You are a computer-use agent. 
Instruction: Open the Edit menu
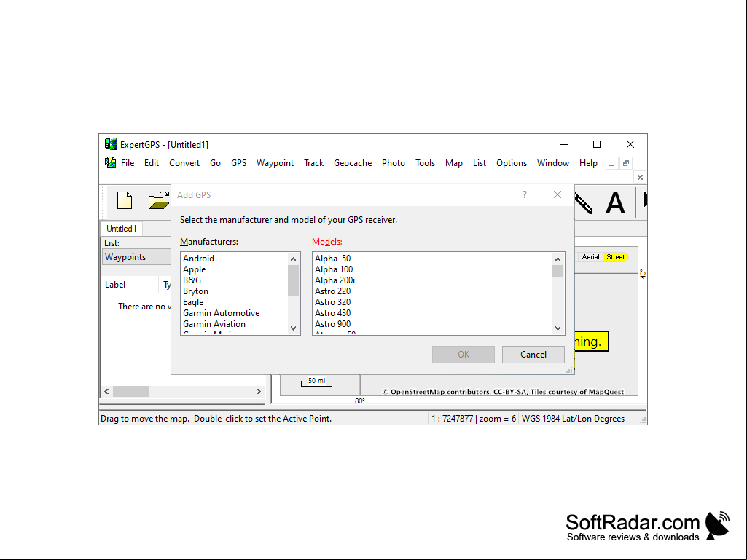[152, 163]
